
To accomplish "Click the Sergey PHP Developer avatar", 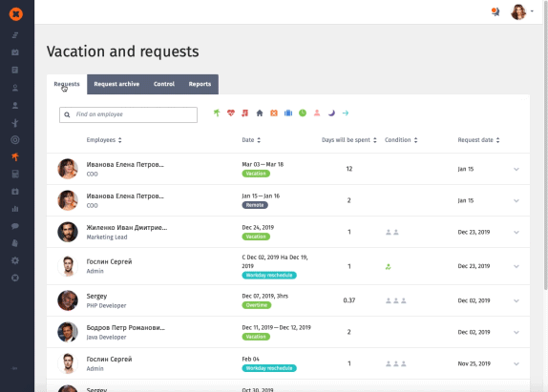I will (x=68, y=300).
